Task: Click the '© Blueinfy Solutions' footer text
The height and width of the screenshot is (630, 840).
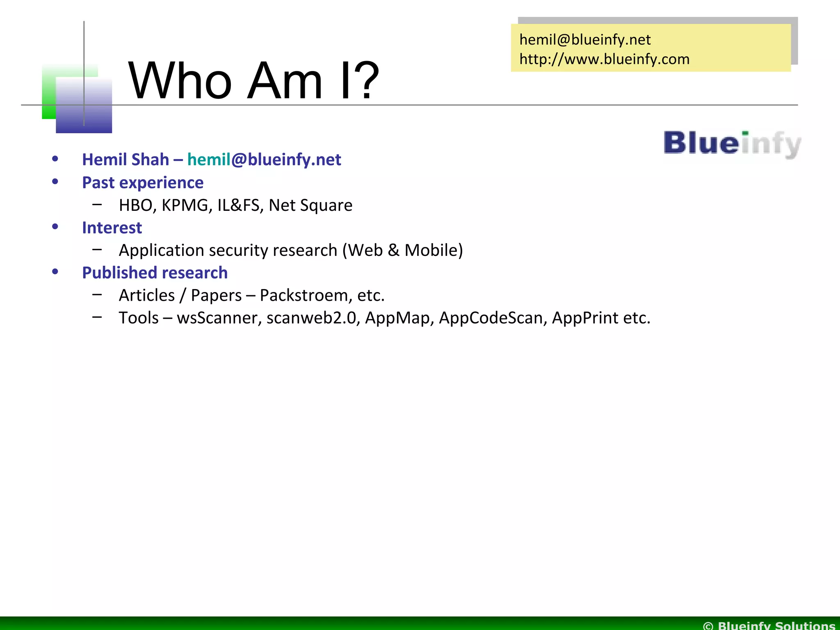Action: tap(769, 625)
